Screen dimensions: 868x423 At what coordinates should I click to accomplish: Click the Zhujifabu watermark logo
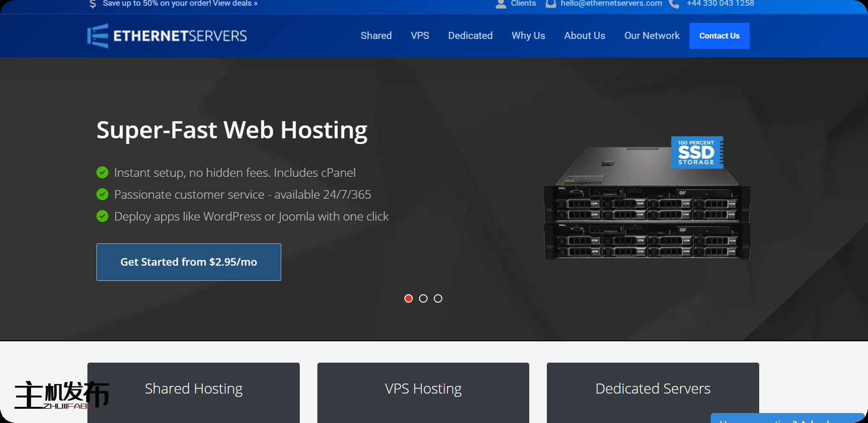click(x=61, y=394)
